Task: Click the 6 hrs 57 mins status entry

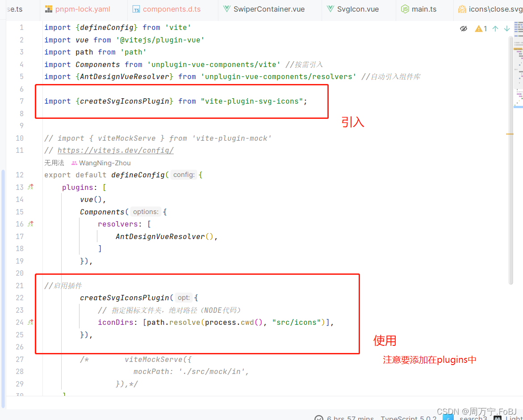Action: tap(350, 418)
